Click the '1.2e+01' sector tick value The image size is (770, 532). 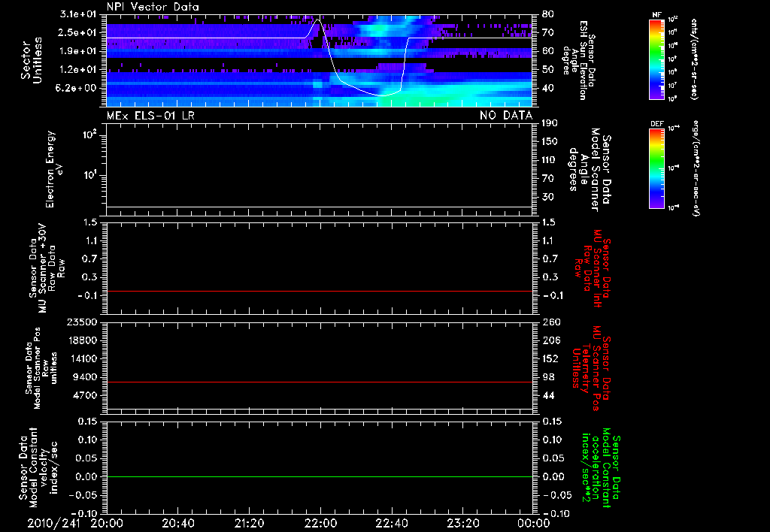point(77,70)
